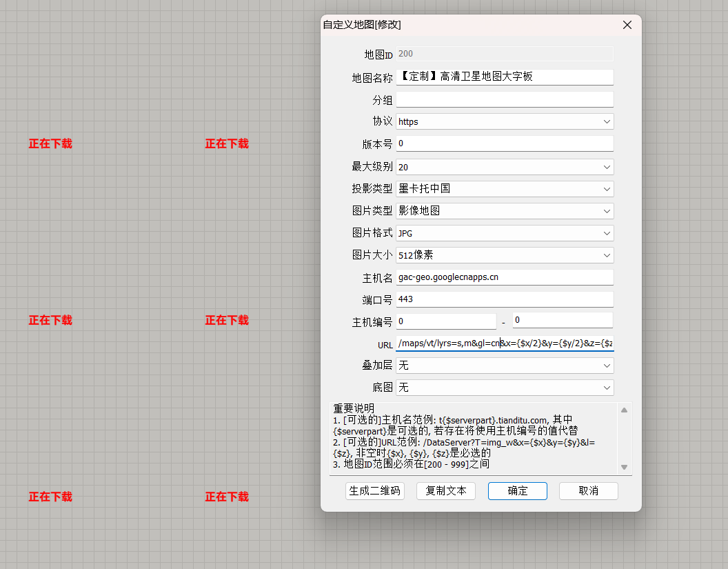Close the 自定义地图 dialog
Viewport: 728px width, 569px height.
[x=627, y=25]
